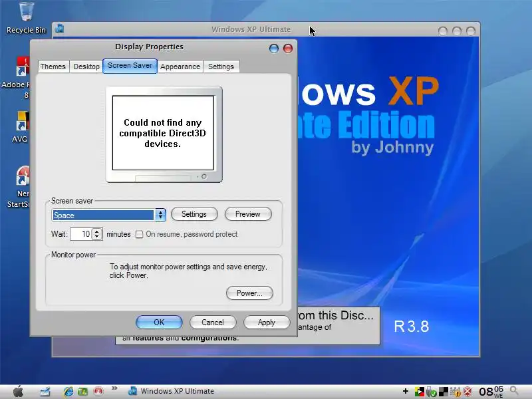Open the Settings tab in Display Properties
Image resolution: width=532 pixels, height=399 pixels.
pyautogui.click(x=221, y=66)
